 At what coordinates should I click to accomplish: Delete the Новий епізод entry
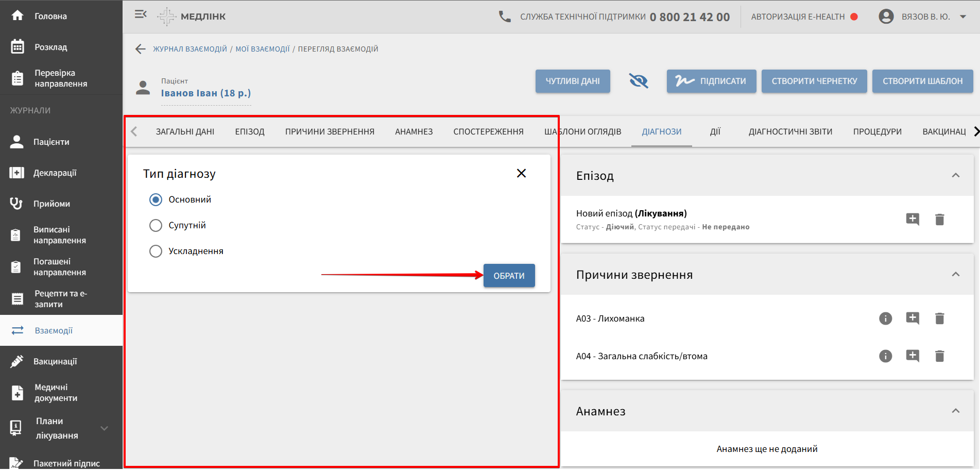(939, 220)
